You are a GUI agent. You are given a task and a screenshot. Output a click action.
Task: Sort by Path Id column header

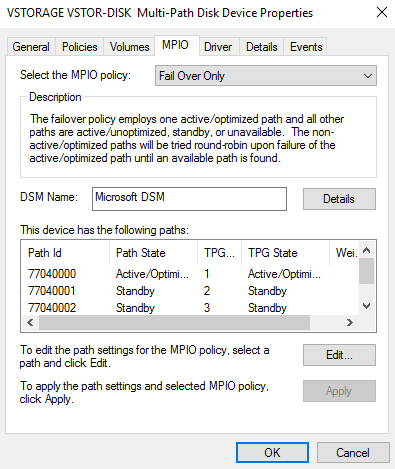point(65,253)
